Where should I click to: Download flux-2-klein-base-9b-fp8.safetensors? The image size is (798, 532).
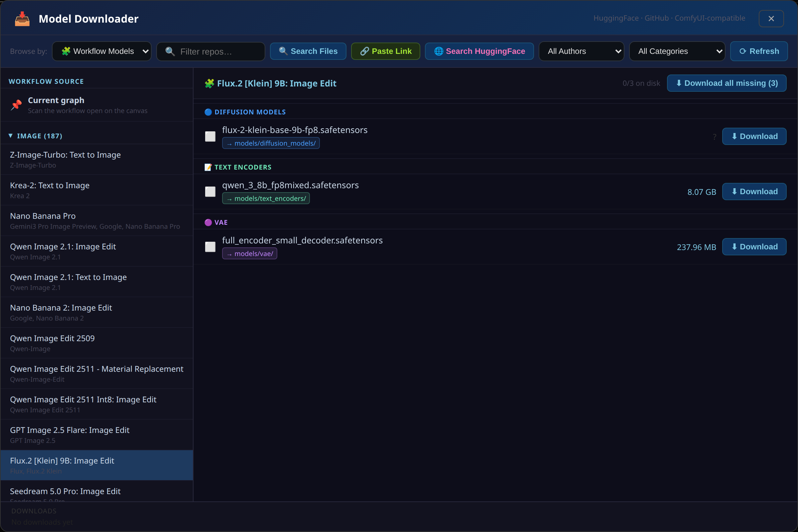click(754, 136)
